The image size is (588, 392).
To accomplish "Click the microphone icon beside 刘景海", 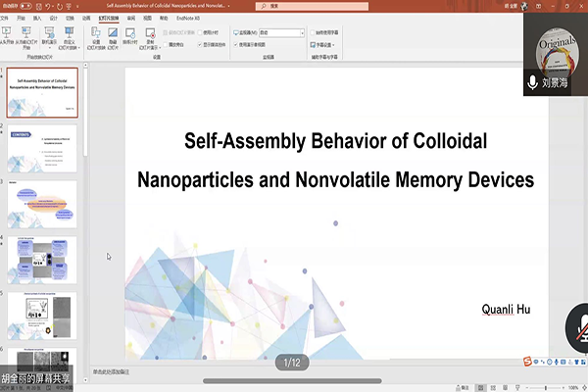I will pyautogui.click(x=532, y=82).
